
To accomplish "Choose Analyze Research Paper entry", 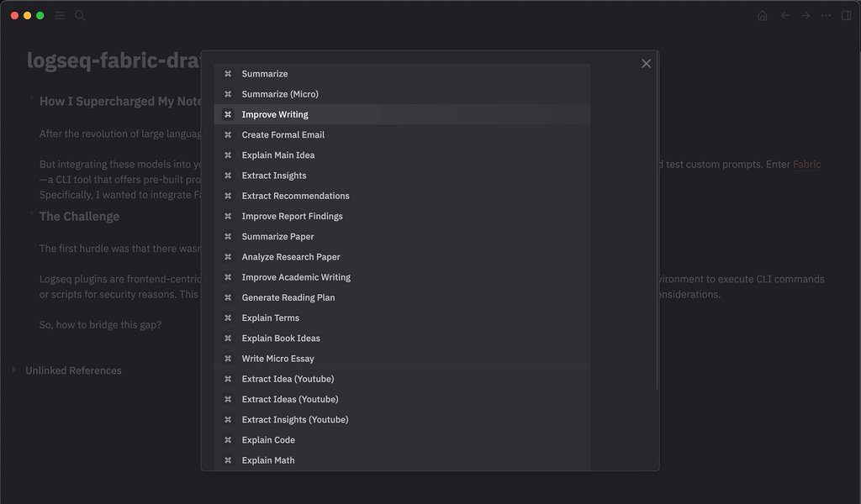I will coord(402,256).
